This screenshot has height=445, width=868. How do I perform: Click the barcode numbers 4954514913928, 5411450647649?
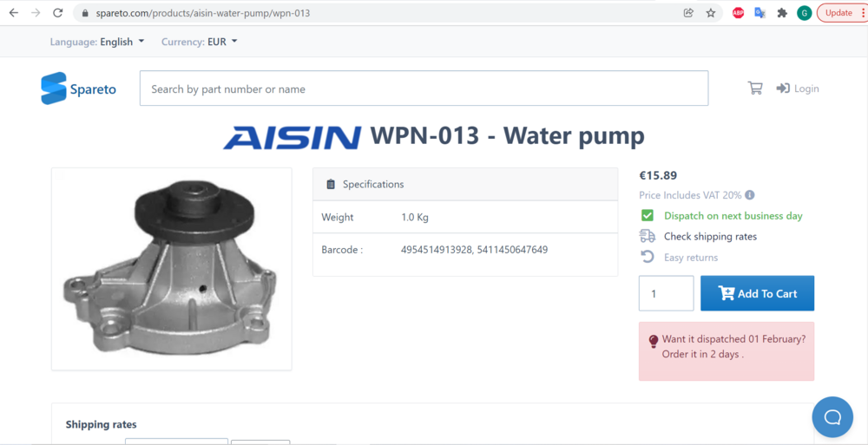coord(475,250)
